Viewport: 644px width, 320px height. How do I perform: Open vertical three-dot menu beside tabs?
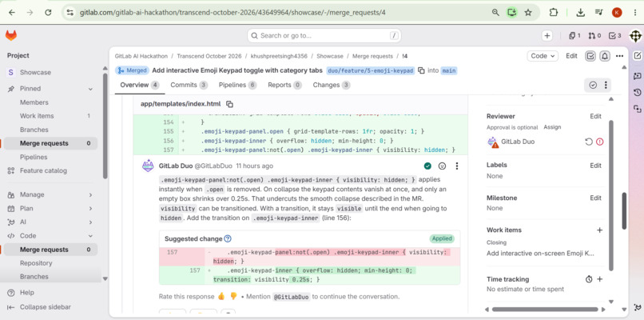(606, 85)
